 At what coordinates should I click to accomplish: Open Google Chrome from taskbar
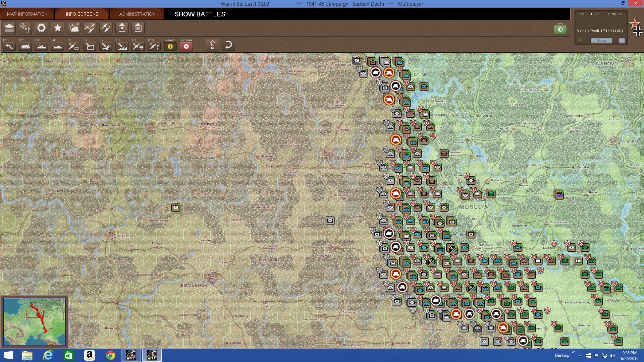pyautogui.click(x=110, y=355)
